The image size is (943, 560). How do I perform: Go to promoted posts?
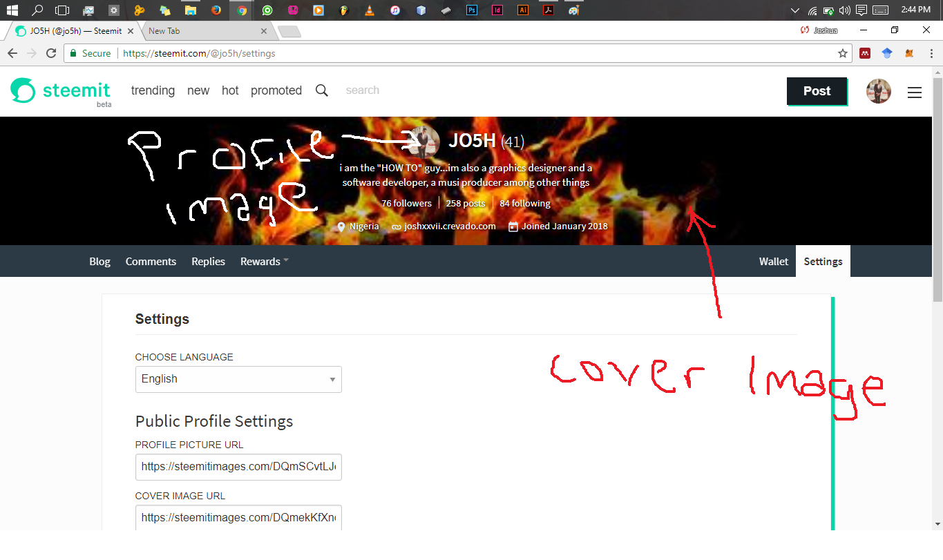[x=276, y=90]
